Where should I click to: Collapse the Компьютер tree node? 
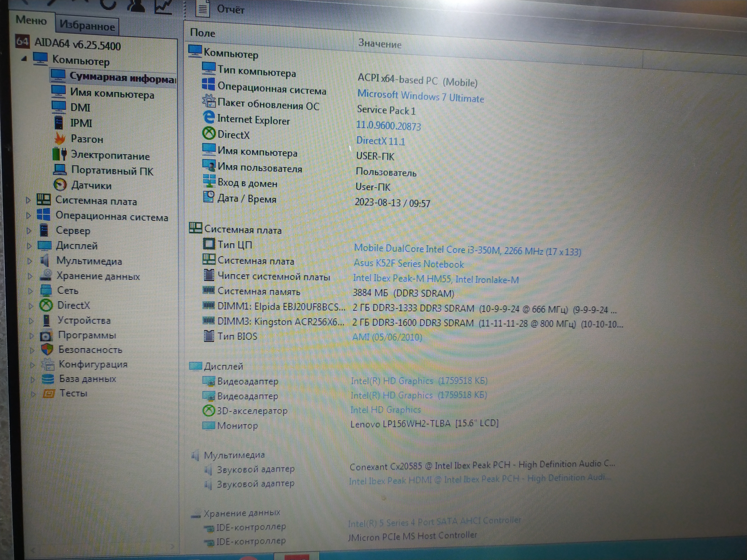tap(24, 59)
